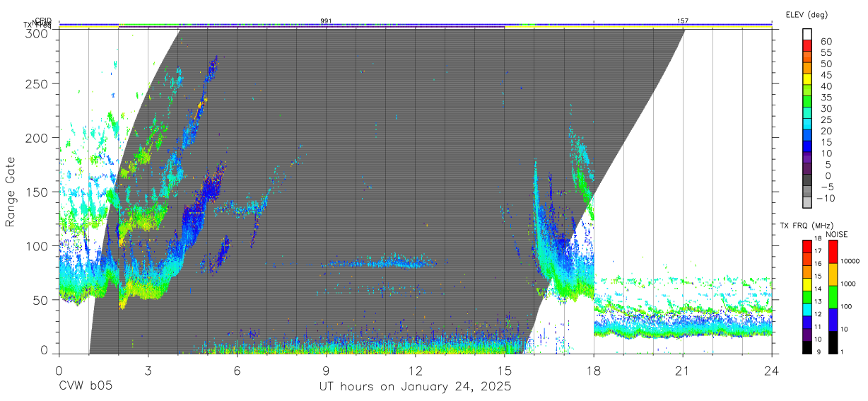Pick the cyan segment of TX FRQ bar

[x=807, y=309]
